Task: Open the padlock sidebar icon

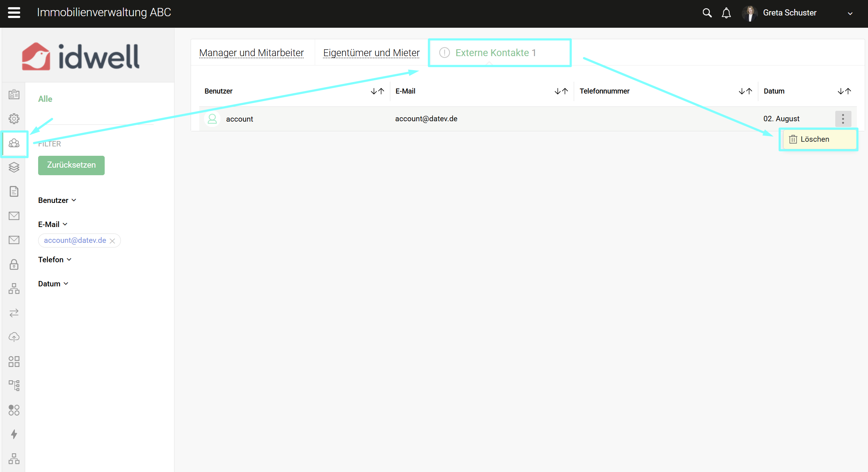Action: (14, 264)
